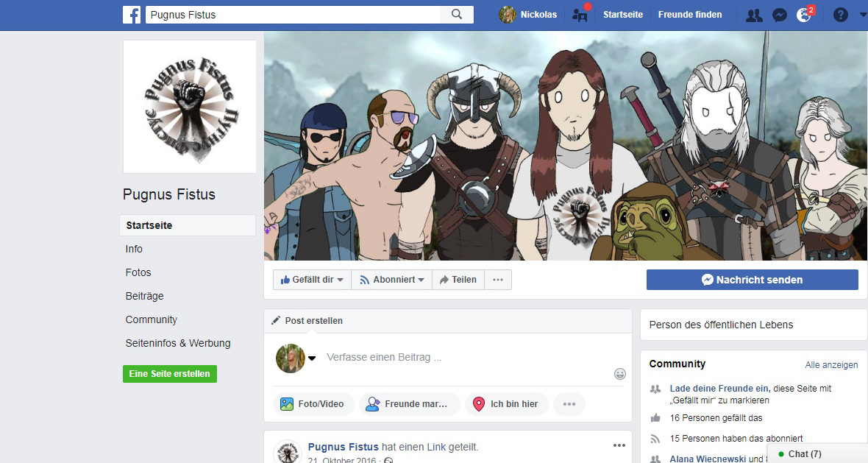Open the cover photo with cartoon characters
This screenshot has width=868, height=463.
pos(566,146)
